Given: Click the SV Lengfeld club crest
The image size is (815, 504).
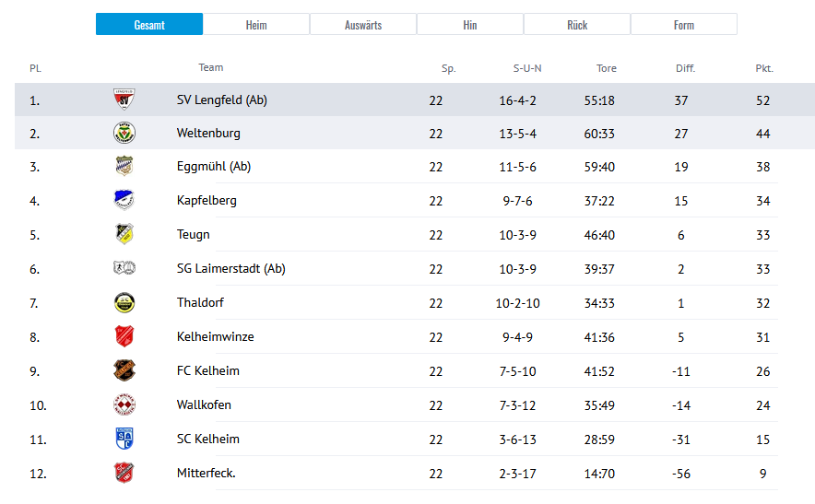Looking at the screenshot, I should [x=124, y=99].
